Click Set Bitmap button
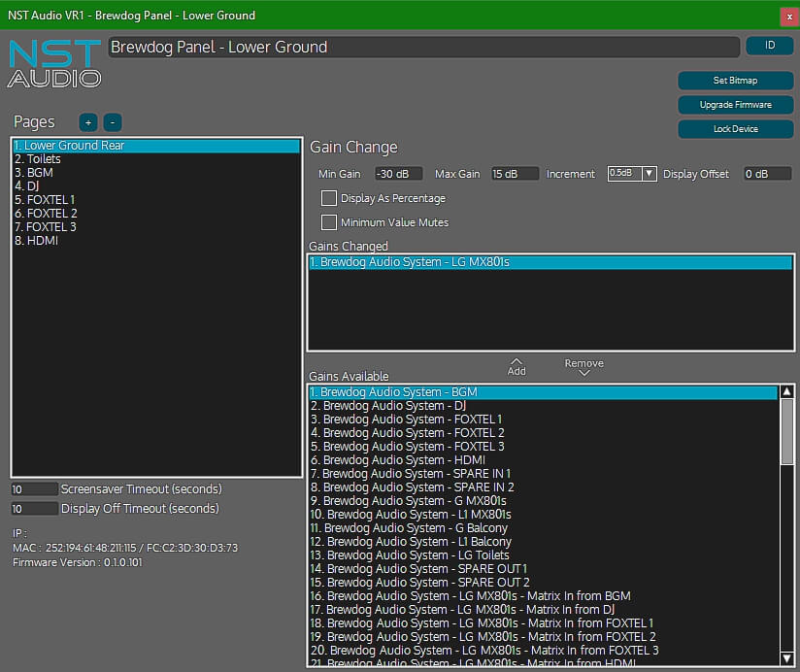 [x=735, y=81]
